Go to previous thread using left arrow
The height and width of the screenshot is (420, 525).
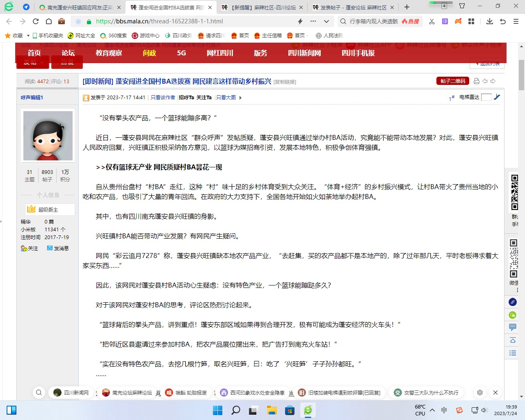[485, 81]
